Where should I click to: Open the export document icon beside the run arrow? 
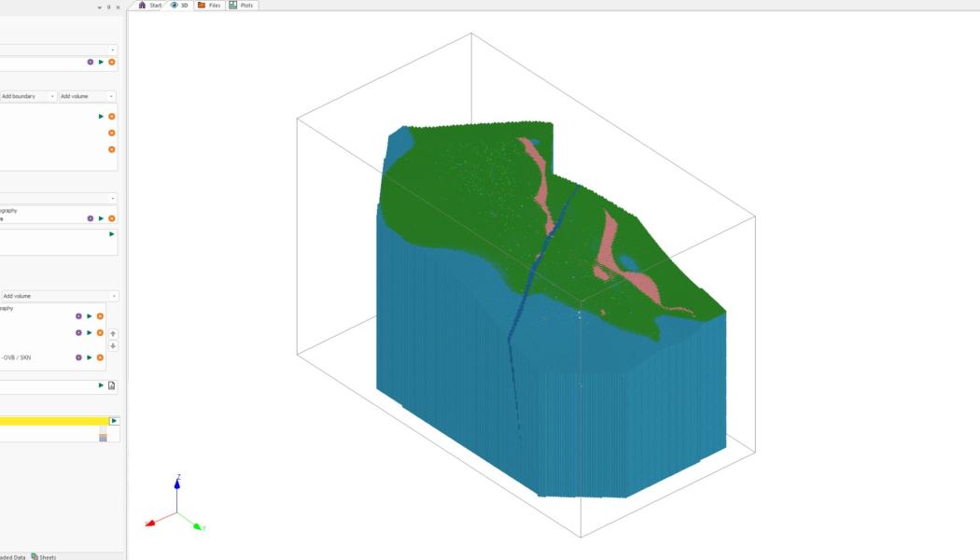click(113, 385)
